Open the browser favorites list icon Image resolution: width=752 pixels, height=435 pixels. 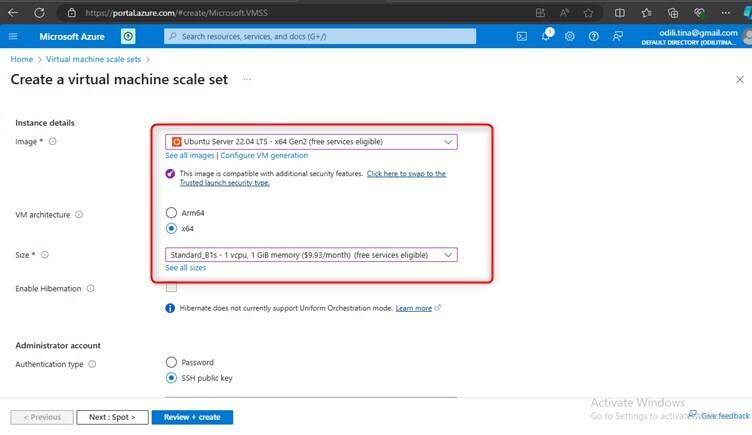(x=646, y=13)
